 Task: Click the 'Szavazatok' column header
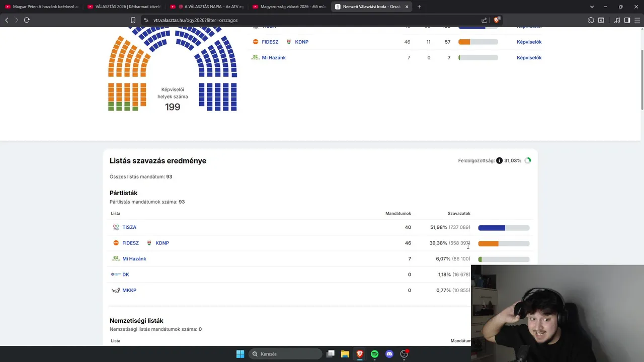pos(459,214)
